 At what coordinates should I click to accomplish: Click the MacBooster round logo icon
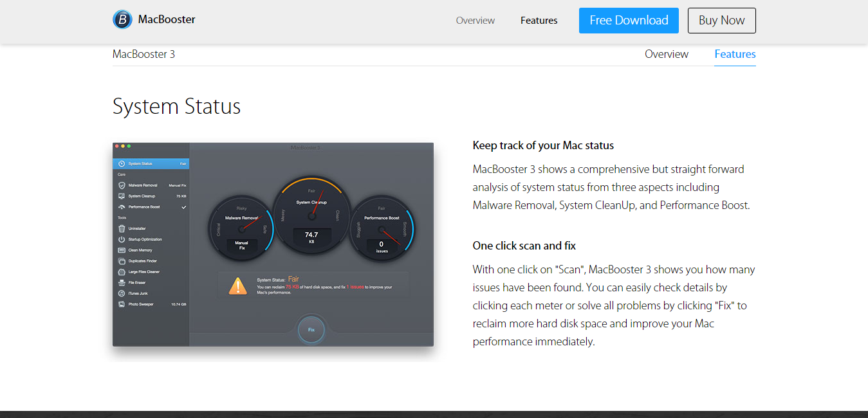(x=122, y=20)
